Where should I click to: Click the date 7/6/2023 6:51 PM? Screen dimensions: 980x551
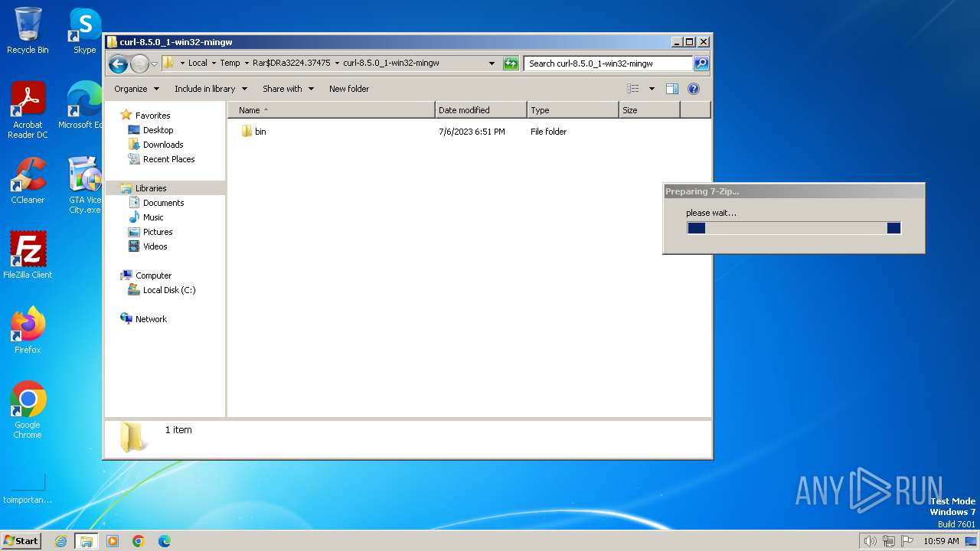coord(472,132)
